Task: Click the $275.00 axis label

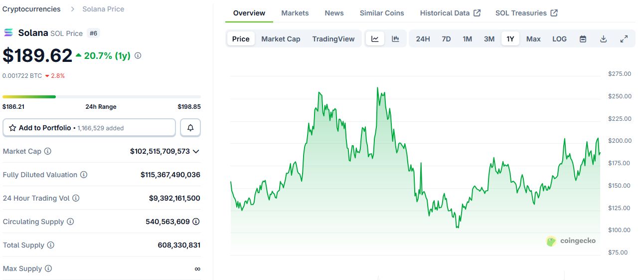Action: coord(620,74)
